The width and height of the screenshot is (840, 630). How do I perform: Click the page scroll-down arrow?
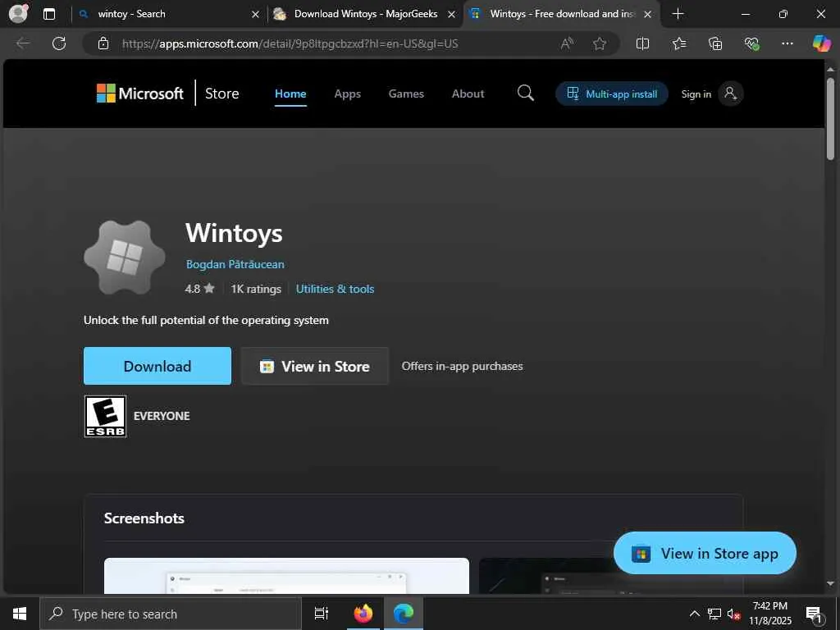(x=830, y=583)
